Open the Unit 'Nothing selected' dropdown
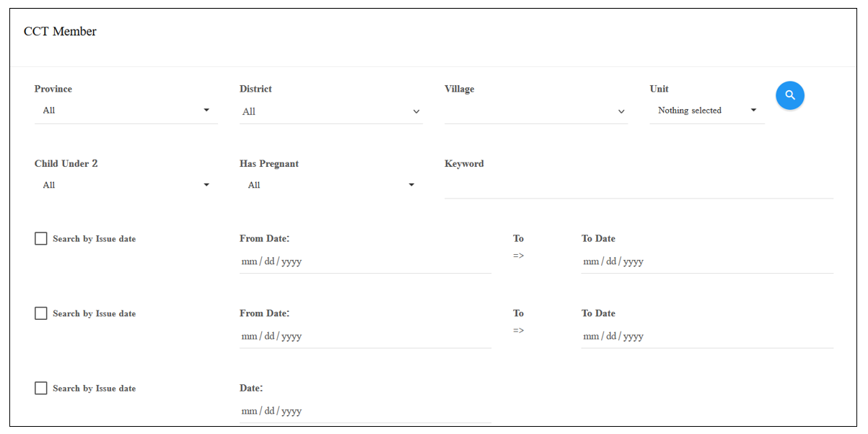This screenshot has height=434, width=868. click(x=707, y=110)
